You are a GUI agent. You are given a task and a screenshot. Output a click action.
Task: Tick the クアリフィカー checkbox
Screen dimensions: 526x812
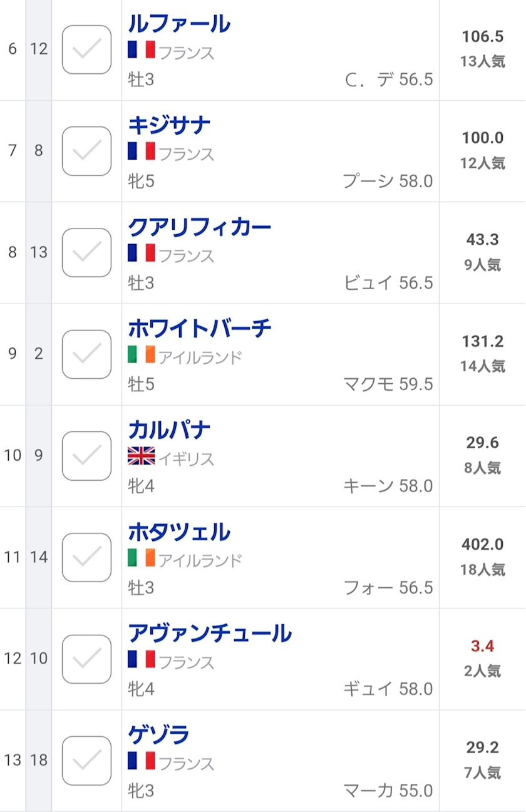pyautogui.click(x=86, y=252)
